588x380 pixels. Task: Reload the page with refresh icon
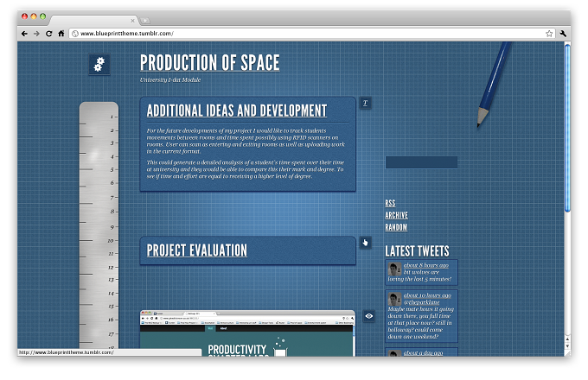(x=48, y=34)
